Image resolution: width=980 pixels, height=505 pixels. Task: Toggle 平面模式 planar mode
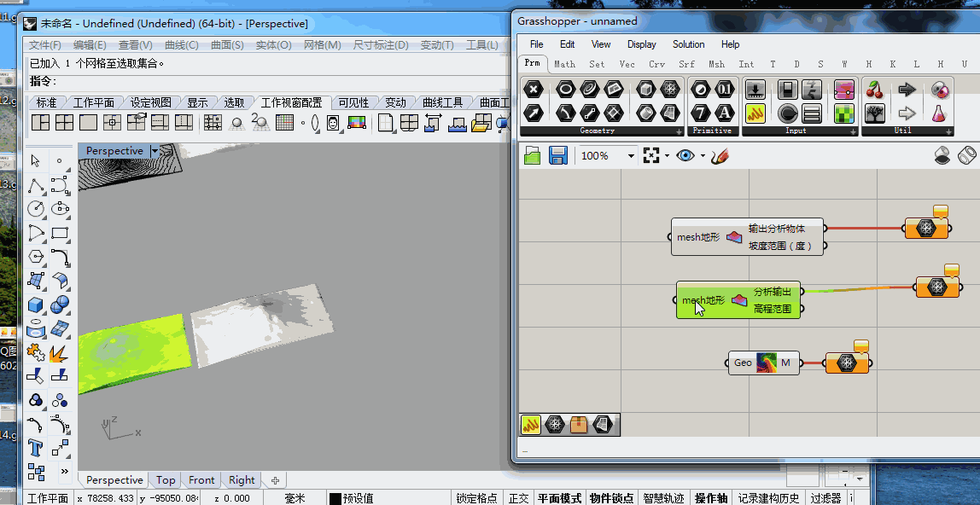pyautogui.click(x=560, y=498)
